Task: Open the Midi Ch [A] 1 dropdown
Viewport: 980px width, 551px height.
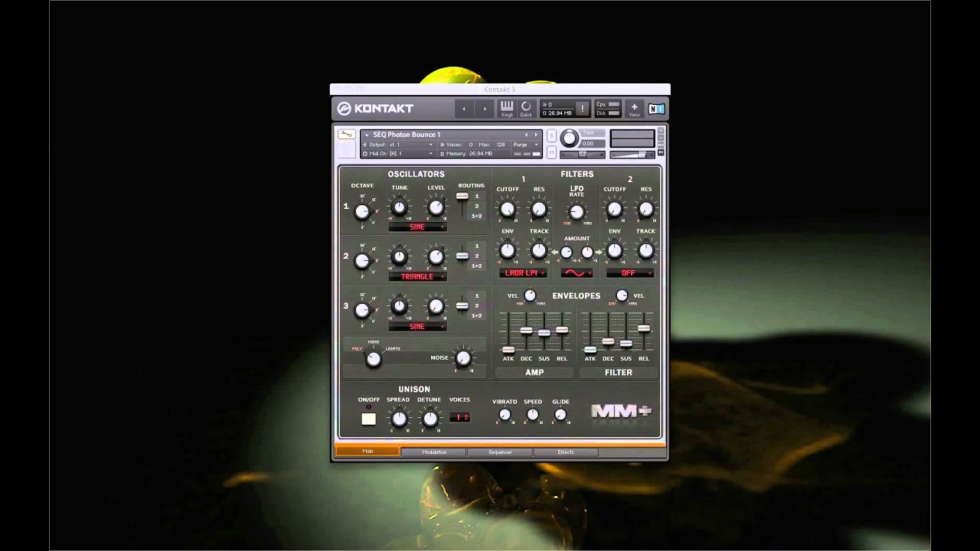Action: (x=397, y=154)
